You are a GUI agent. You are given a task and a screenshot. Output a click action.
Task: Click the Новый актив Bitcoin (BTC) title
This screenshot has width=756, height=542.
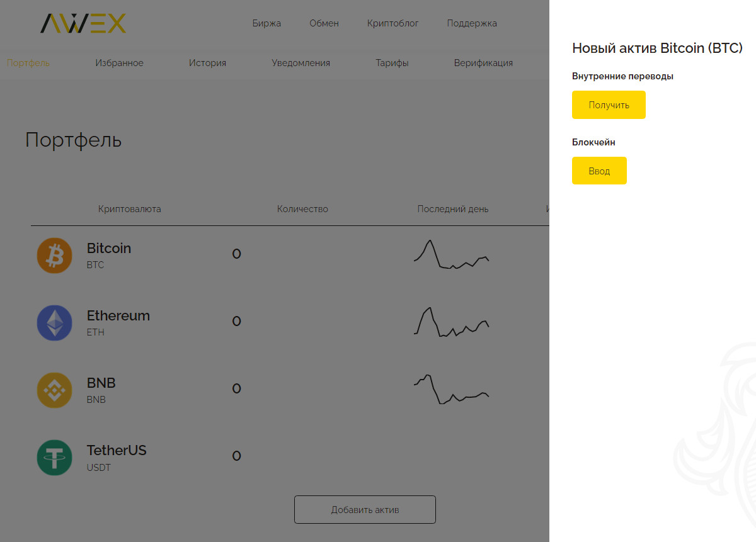coord(657,48)
